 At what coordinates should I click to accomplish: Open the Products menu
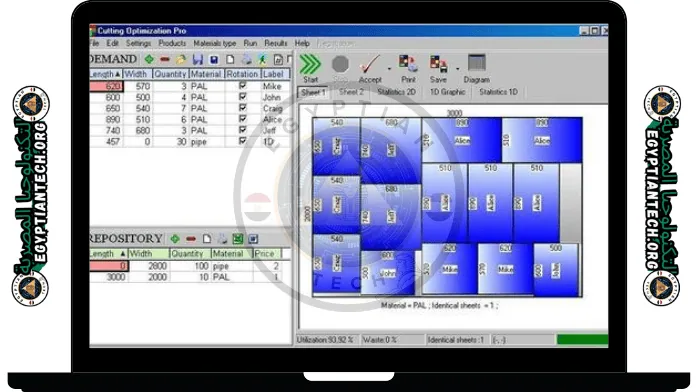(172, 43)
